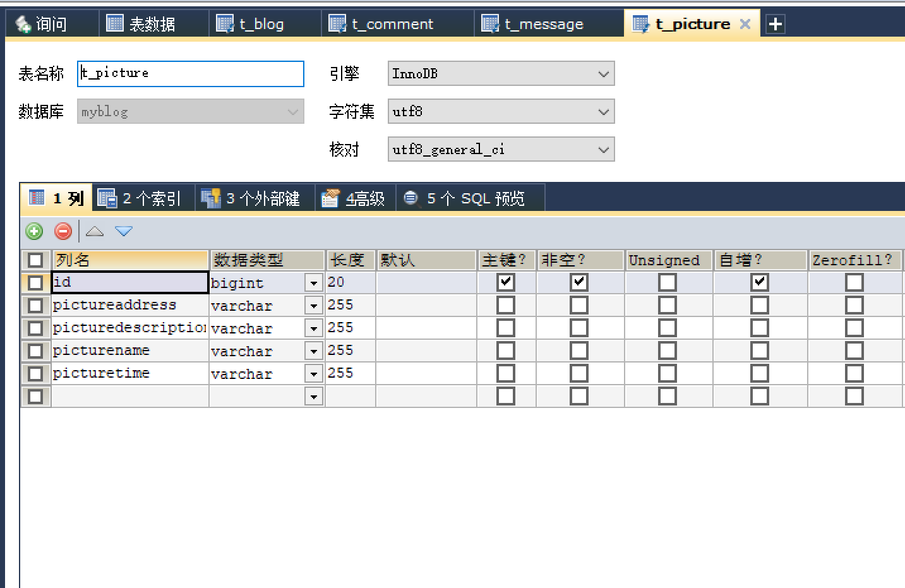Enable Zerofill for id
This screenshot has width=905, height=588.
[x=854, y=282]
